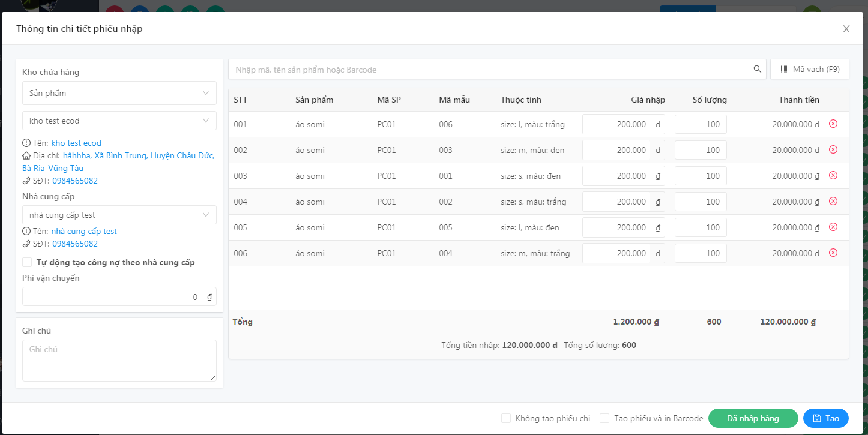
Task: Edit Số lượng for row 006
Action: click(701, 253)
